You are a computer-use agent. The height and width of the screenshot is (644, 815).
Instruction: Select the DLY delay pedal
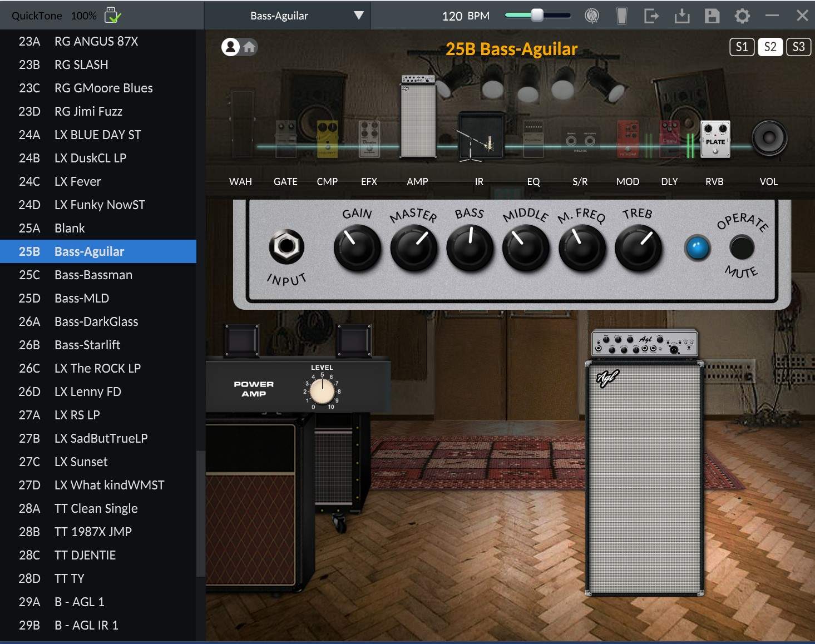(x=670, y=139)
